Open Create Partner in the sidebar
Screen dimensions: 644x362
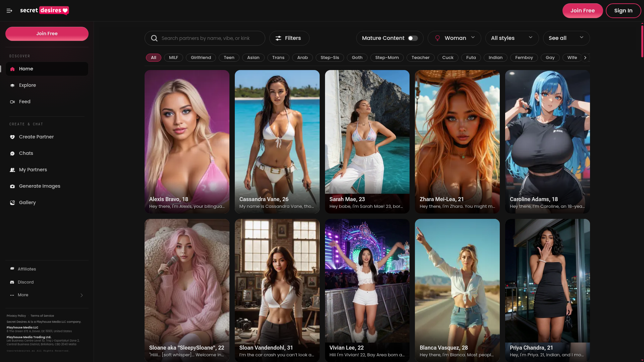pyautogui.click(x=47, y=137)
